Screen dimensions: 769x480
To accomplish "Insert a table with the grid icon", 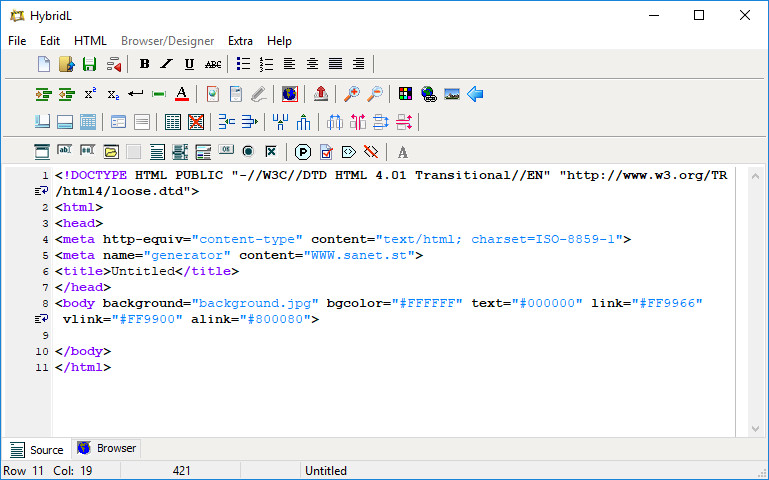I will click(x=173, y=122).
